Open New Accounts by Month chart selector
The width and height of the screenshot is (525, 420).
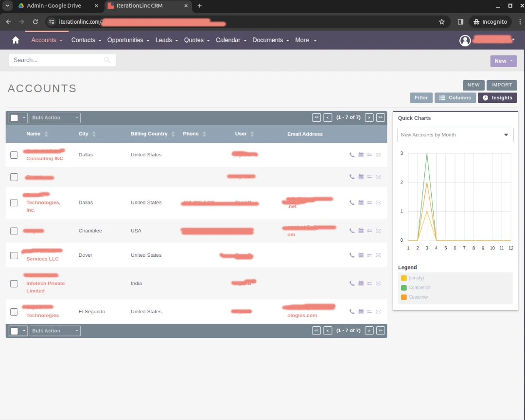tap(455, 135)
